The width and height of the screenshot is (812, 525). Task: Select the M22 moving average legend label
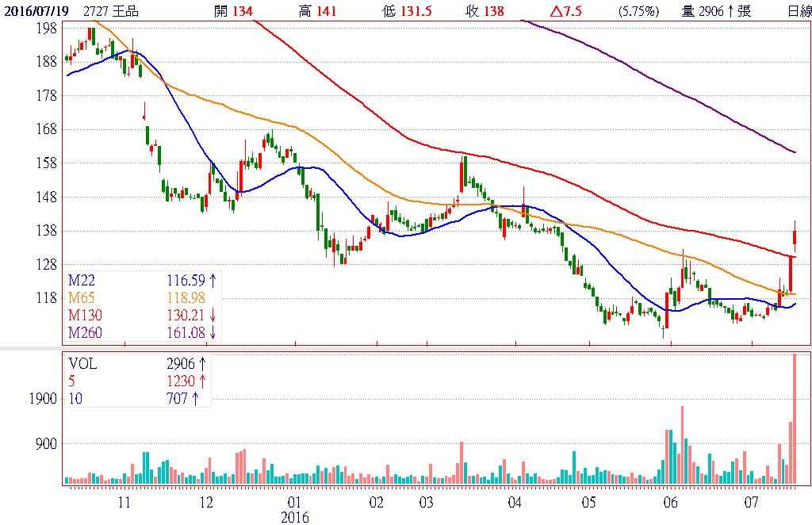[81, 280]
